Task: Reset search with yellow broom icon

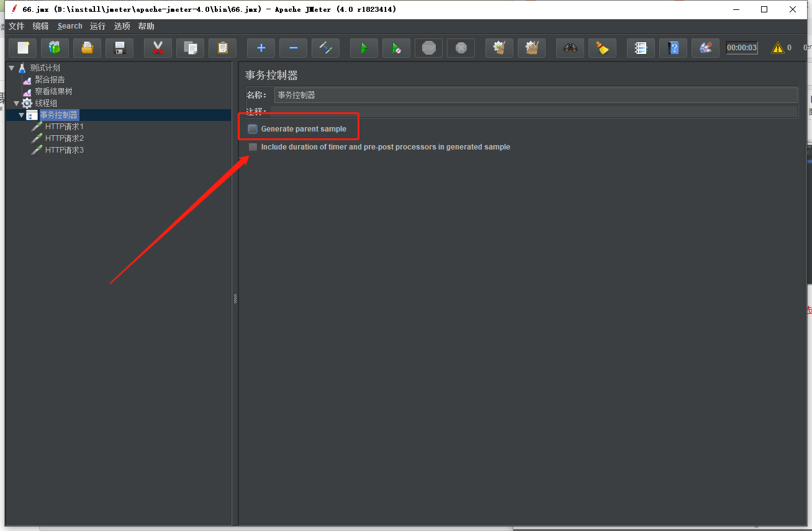Action: tap(602, 48)
